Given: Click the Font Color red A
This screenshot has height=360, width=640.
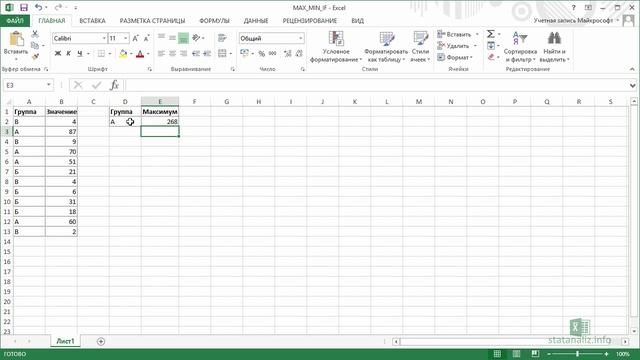Looking at the screenshot, I should click(x=140, y=54).
